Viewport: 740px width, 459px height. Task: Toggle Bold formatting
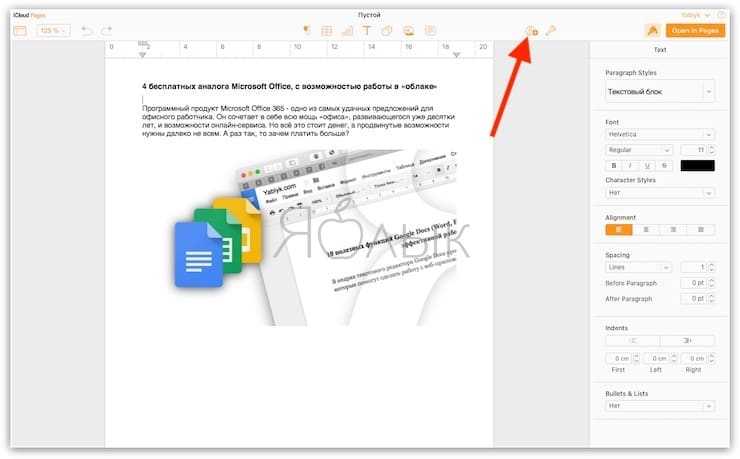point(613,166)
